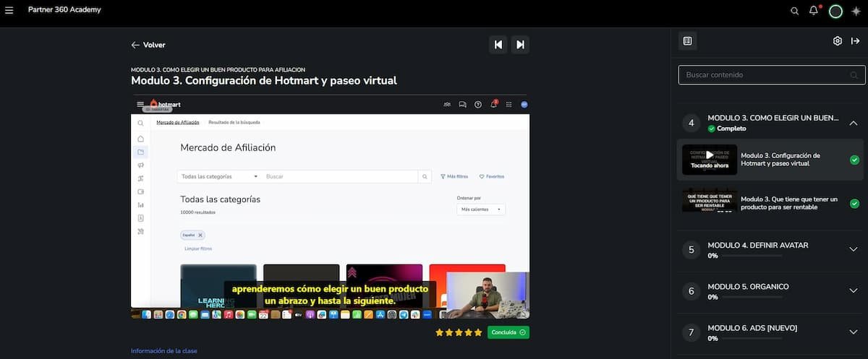
Task: Click Mercado de Afiliación breadcrumb in video
Action: pos(178,122)
